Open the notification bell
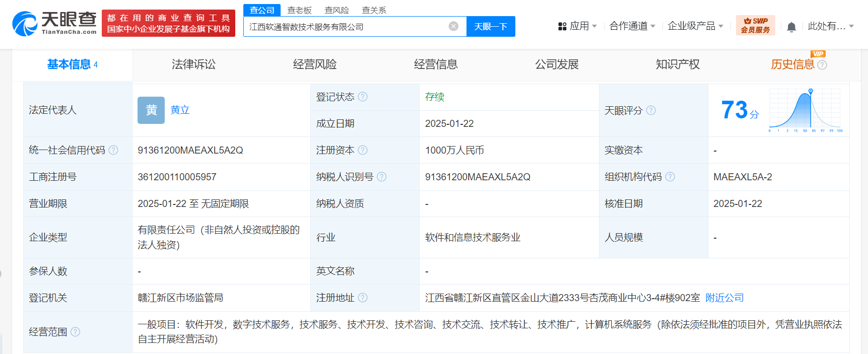This screenshot has width=868, height=354. (x=791, y=27)
